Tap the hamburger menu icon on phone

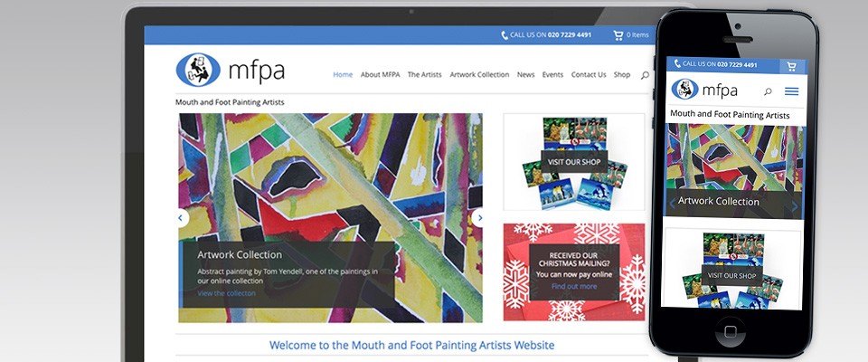coord(792,91)
